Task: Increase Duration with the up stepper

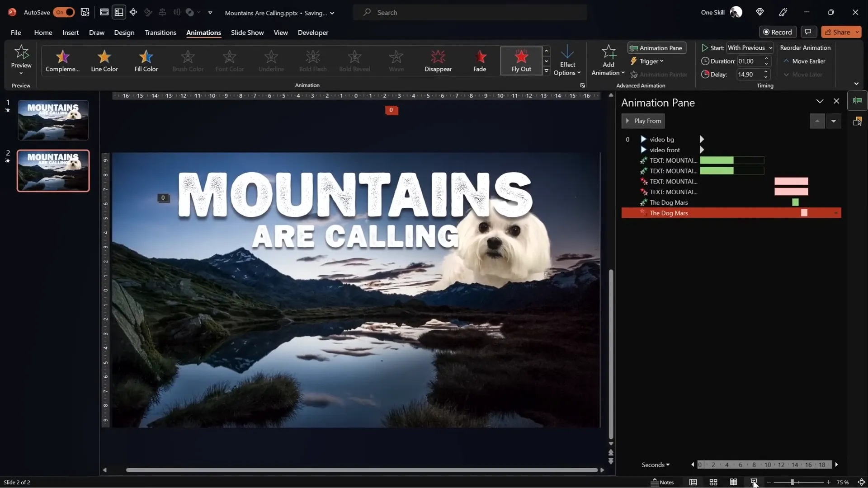Action: pyautogui.click(x=766, y=58)
